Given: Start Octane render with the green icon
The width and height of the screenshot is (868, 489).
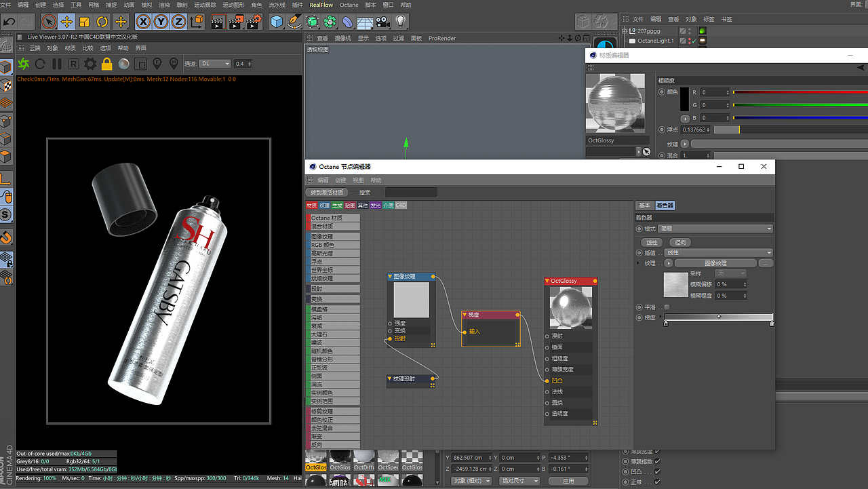Looking at the screenshot, I should point(22,63).
